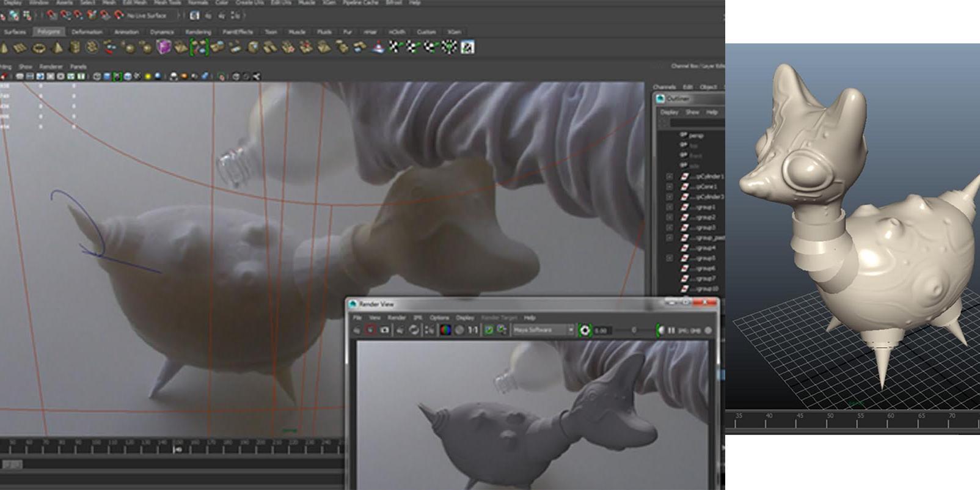Viewport: 980px width, 490px height.
Task: Click the sculpt geometry cone shelf icon
Action: pos(378,47)
